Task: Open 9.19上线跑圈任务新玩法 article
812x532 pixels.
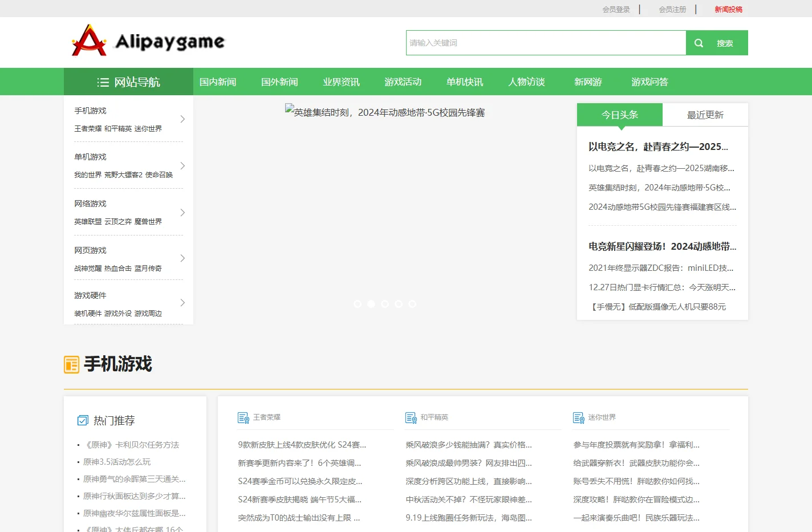Action: (x=469, y=518)
